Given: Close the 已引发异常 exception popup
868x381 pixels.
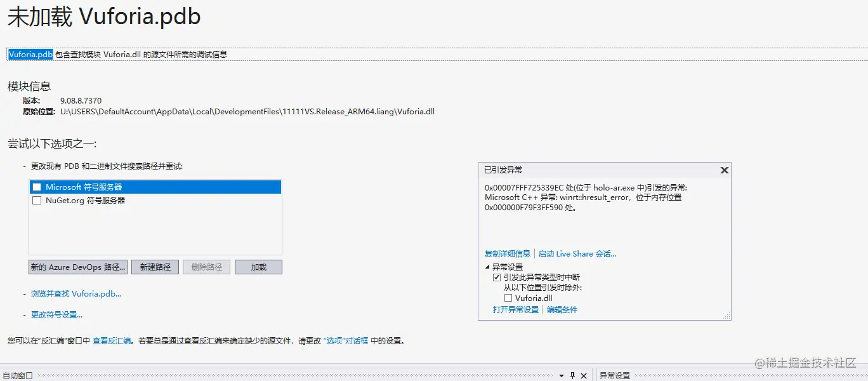Looking at the screenshot, I should tap(724, 170).
